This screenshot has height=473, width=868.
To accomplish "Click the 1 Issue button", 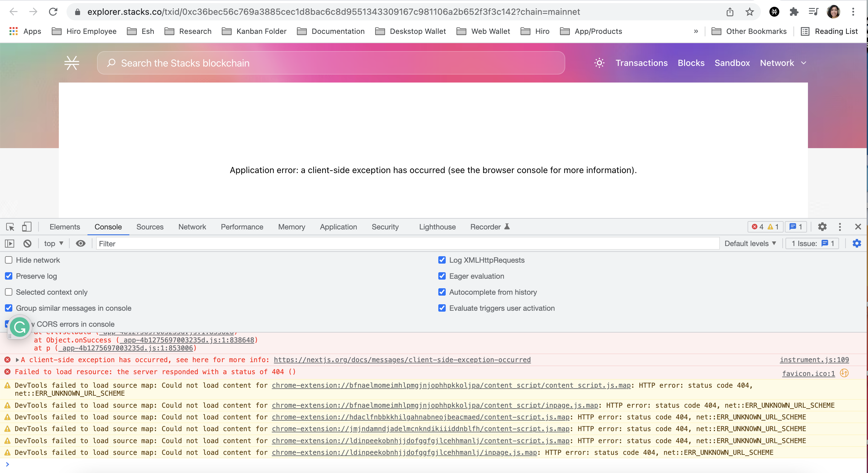I will (812, 243).
